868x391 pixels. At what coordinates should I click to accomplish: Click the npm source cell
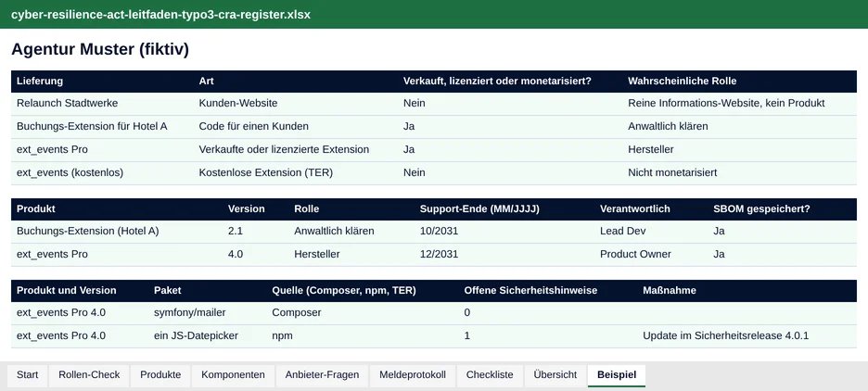pos(282,336)
